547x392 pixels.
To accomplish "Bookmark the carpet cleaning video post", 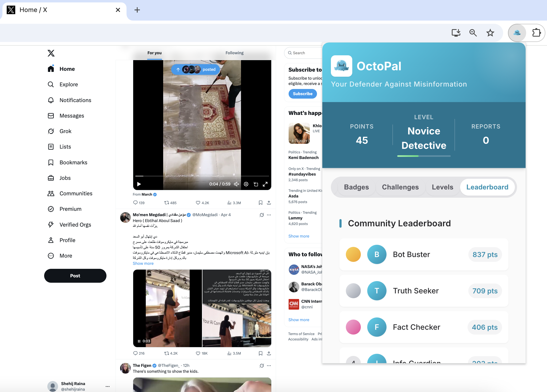I will [x=260, y=203].
